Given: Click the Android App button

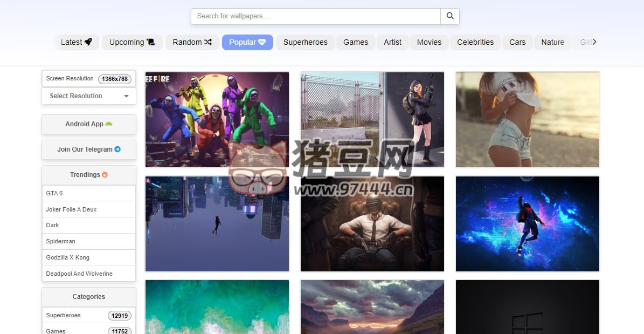Looking at the screenshot, I should pyautogui.click(x=88, y=124).
